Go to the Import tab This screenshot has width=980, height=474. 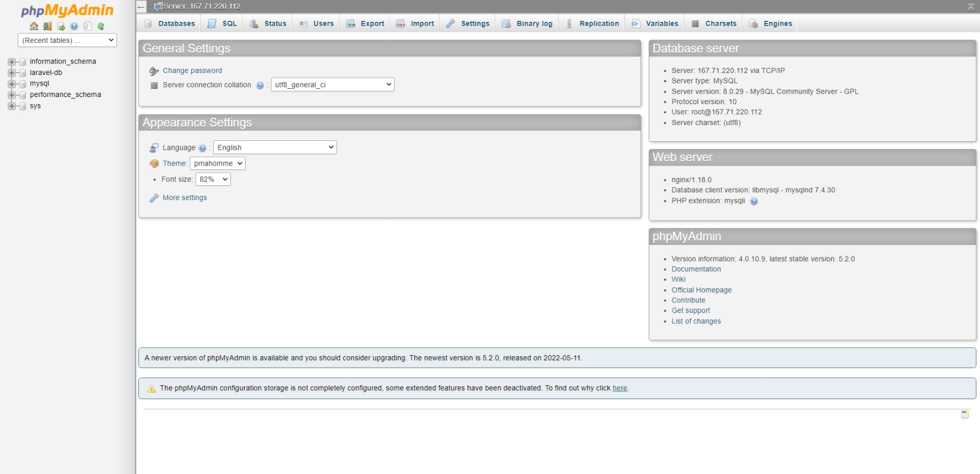pos(415,24)
